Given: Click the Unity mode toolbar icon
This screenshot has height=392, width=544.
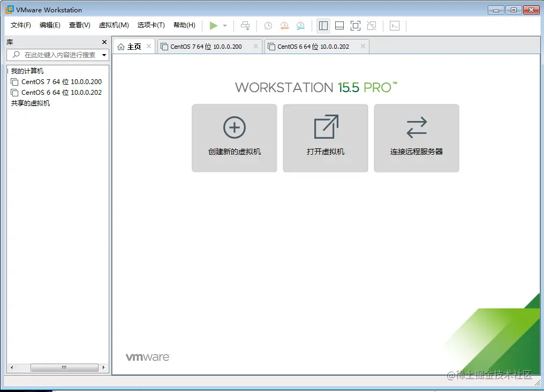Looking at the screenshot, I should 372,26.
